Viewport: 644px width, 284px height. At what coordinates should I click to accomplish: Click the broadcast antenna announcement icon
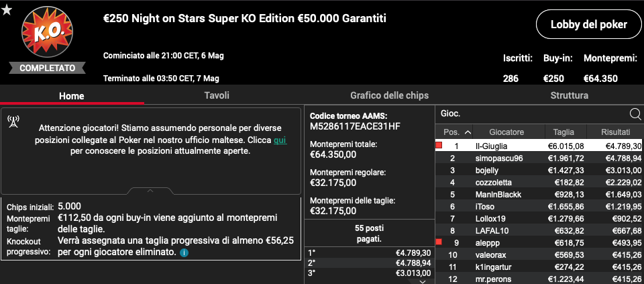13,122
